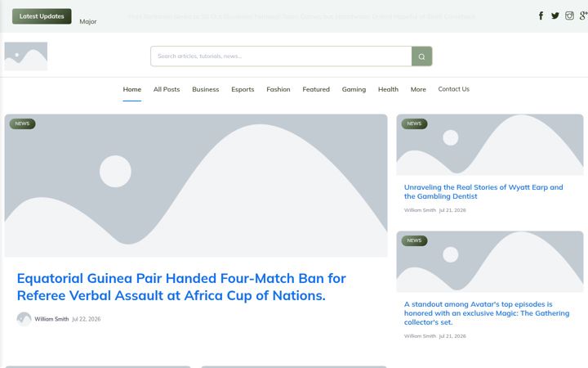Open the Fashion category
This screenshot has height=368, width=588.
coord(278,89)
